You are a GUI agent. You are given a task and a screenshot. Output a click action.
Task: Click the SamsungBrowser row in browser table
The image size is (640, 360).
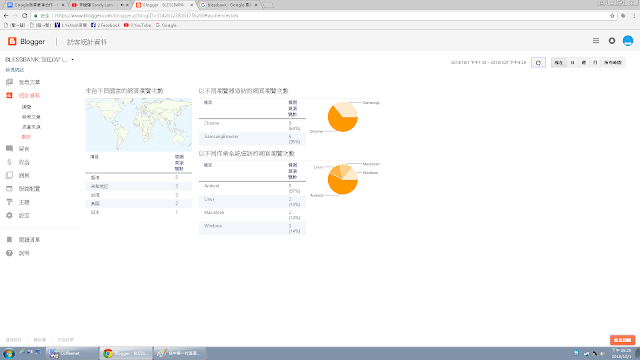(x=252, y=139)
